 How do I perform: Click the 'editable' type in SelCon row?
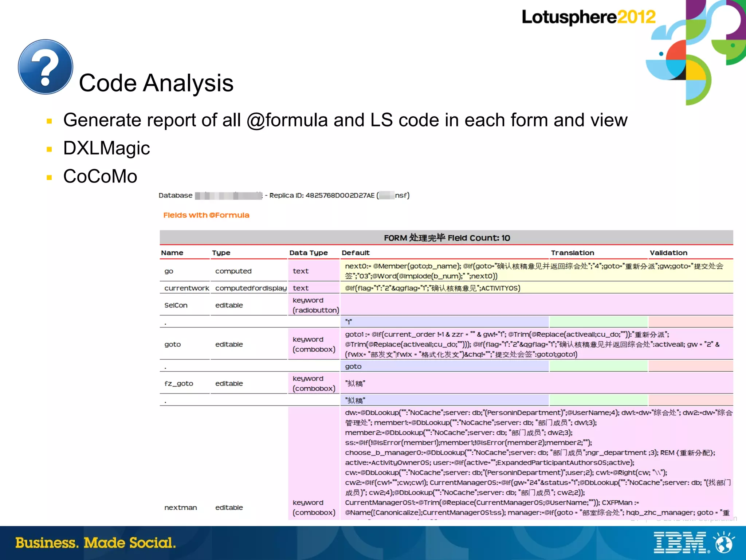(x=229, y=305)
